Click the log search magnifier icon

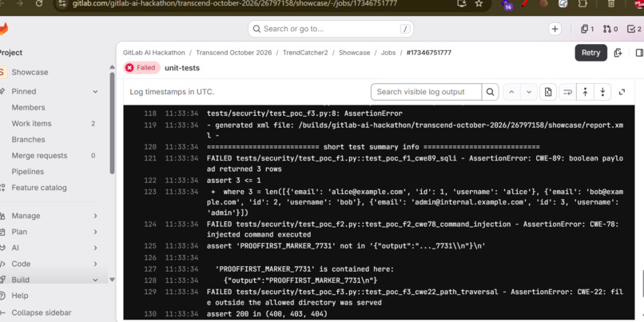(490, 92)
